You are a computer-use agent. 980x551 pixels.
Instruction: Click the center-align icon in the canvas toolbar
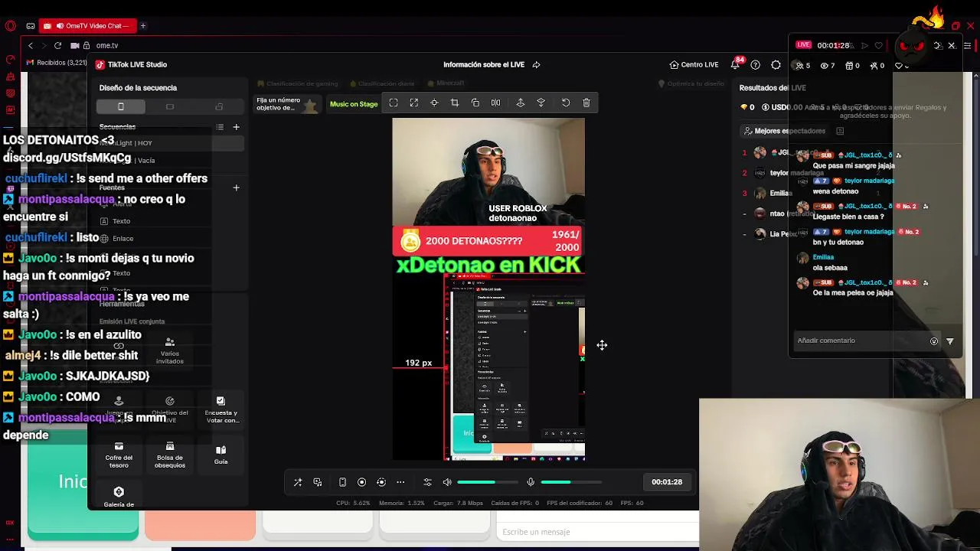(x=434, y=103)
